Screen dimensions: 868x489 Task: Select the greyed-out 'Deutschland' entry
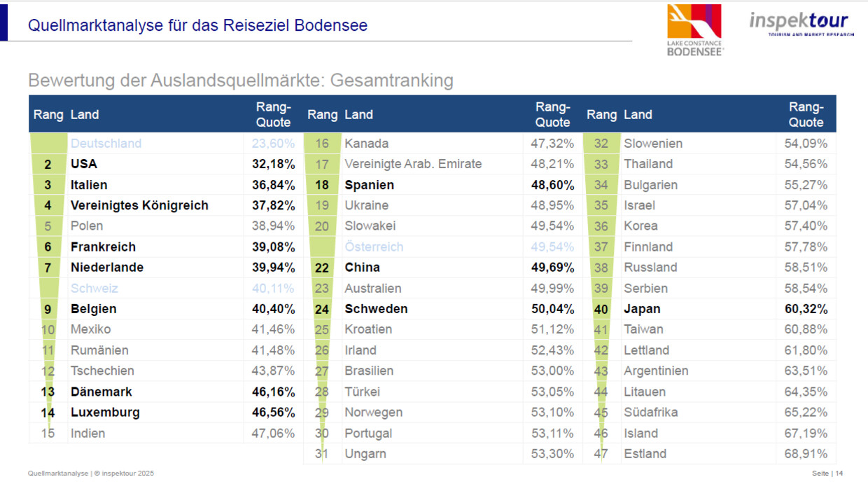[106, 144]
